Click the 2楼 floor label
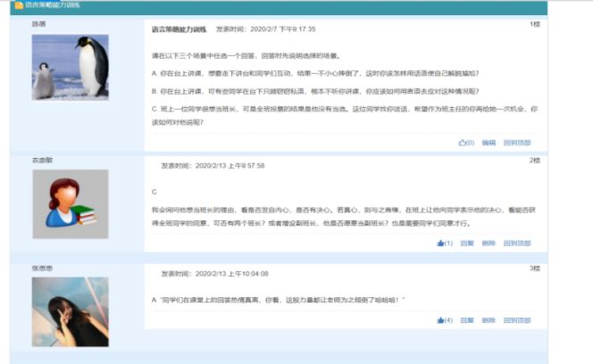The height and width of the screenshot is (364, 593). pyautogui.click(x=535, y=161)
